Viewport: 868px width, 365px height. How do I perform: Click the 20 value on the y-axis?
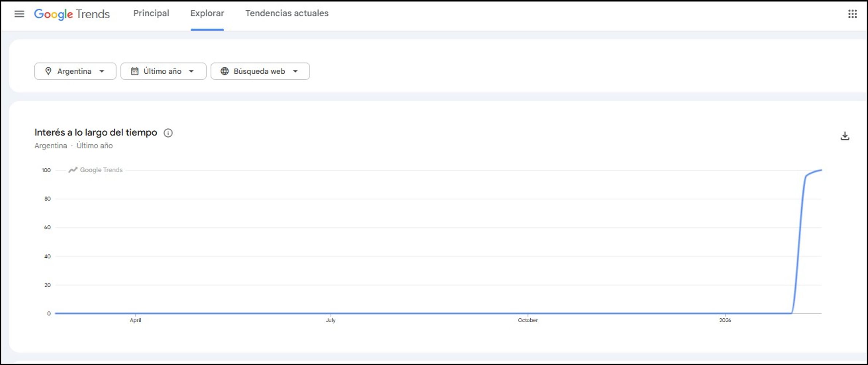coord(47,285)
